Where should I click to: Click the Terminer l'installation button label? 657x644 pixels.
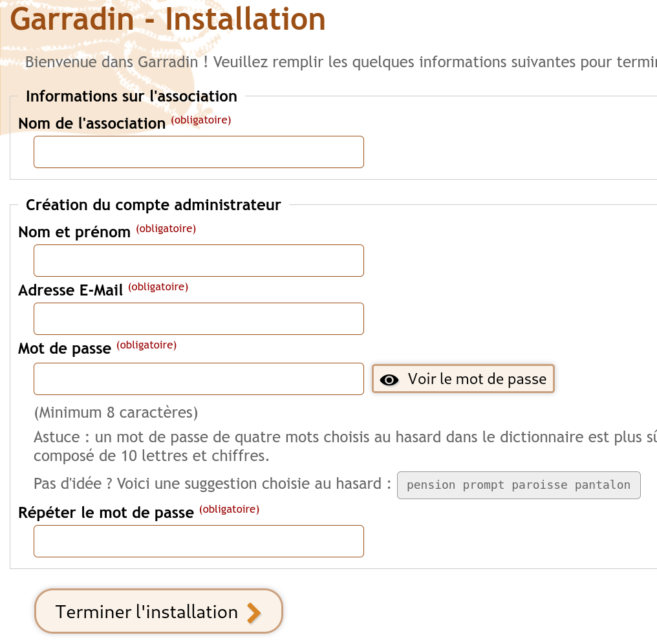tap(147, 612)
